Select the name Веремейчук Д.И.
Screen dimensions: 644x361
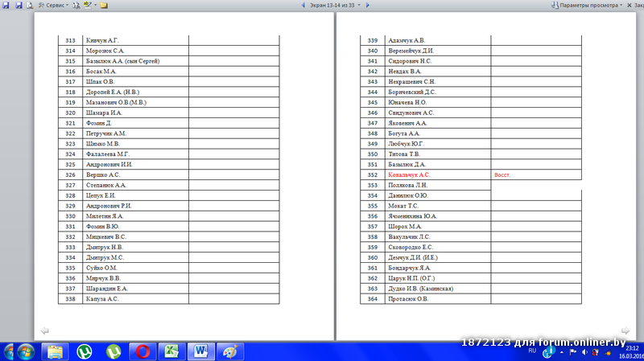(x=411, y=51)
